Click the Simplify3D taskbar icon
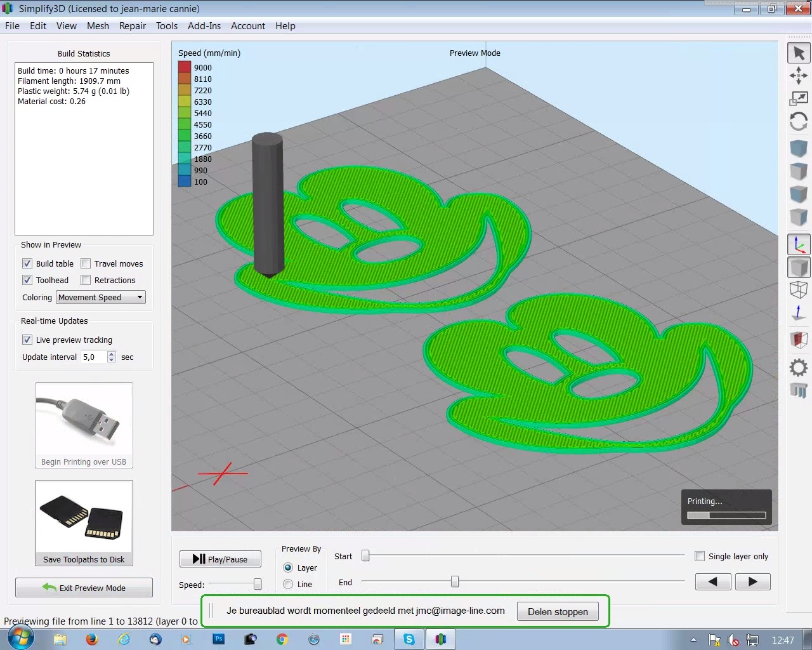The height and width of the screenshot is (650, 812). click(x=441, y=639)
